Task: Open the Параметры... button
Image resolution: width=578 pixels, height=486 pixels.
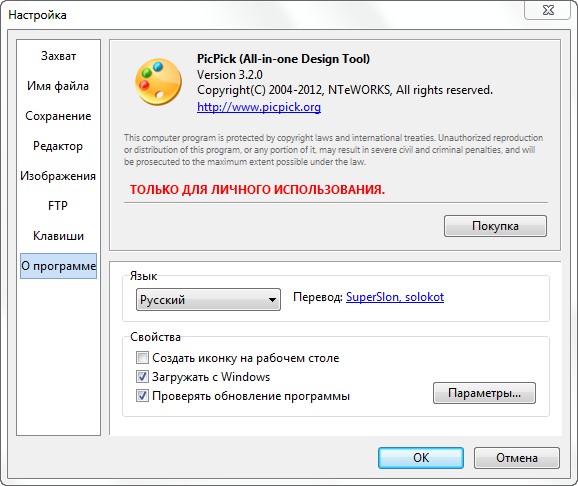Action: point(484,393)
